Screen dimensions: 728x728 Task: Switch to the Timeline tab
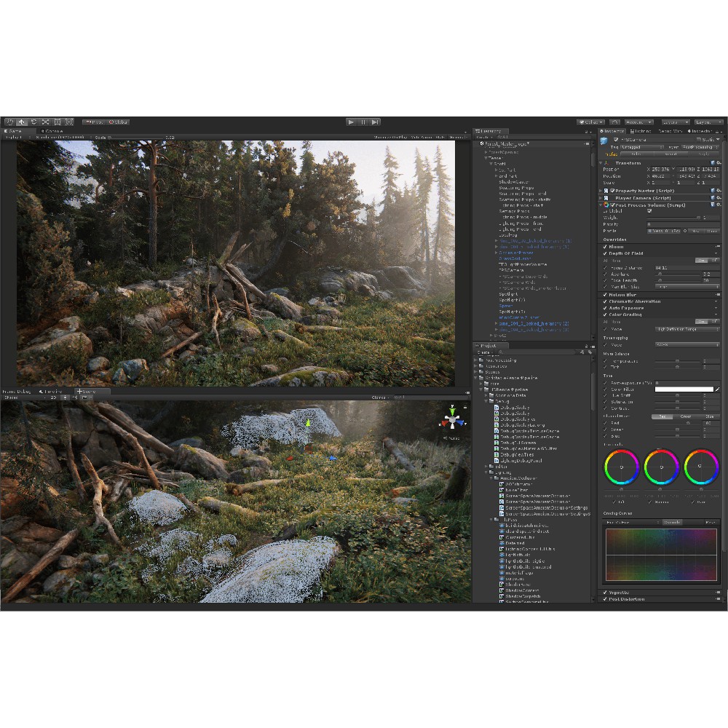tap(51, 392)
